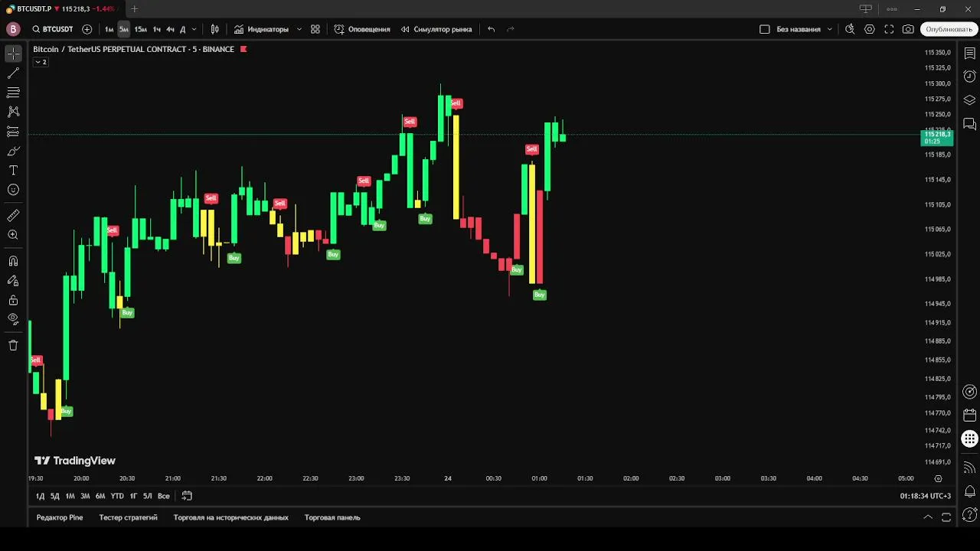The image size is (980, 551).
Task: Expand the Без названия layout dropdown
Action: pyautogui.click(x=829, y=29)
